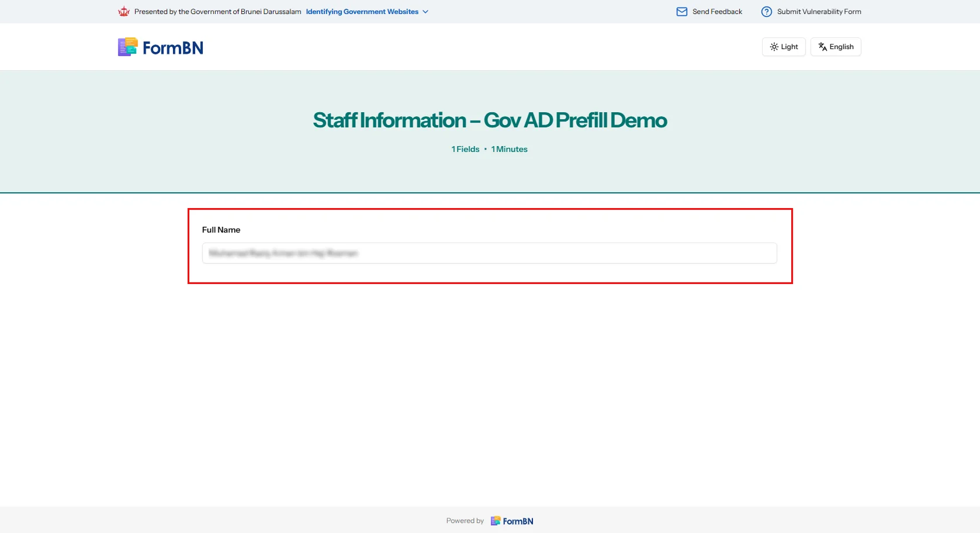This screenshot has width=980, height=533.
Task: Click the Brunei government crest icon
Action: click(123, 12)
